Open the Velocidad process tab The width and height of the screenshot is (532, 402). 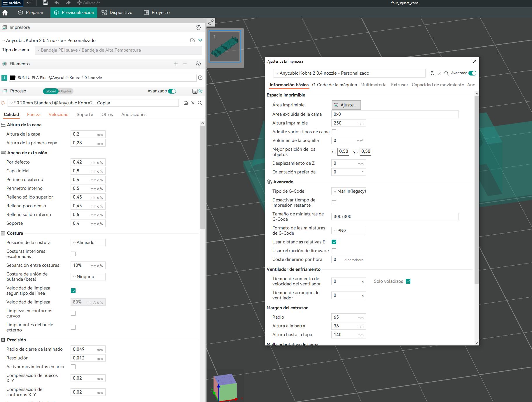58,115
